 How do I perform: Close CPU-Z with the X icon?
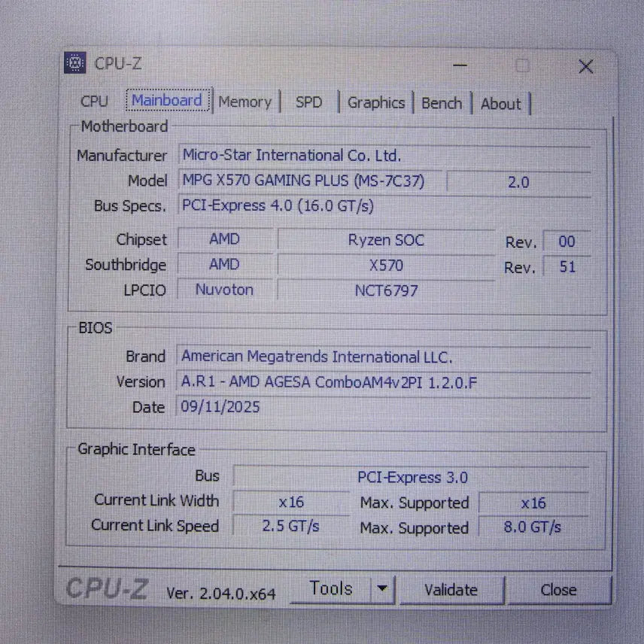coord(585,66)
